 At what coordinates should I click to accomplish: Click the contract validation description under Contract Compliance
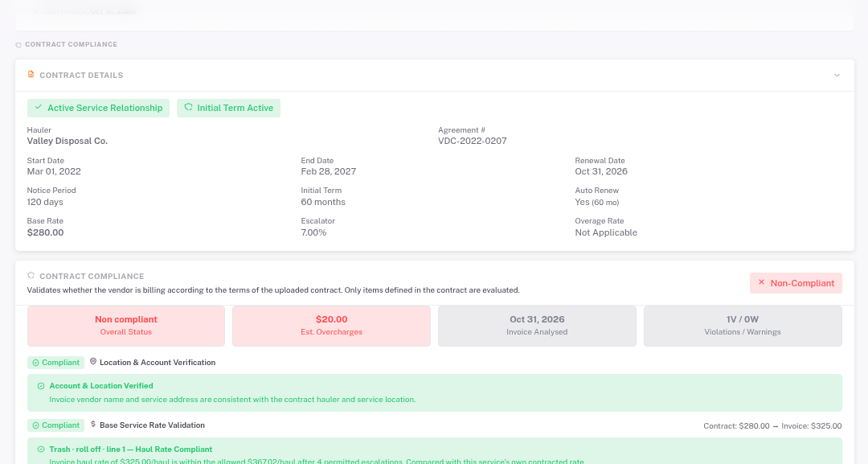click(x=273, y=290)
